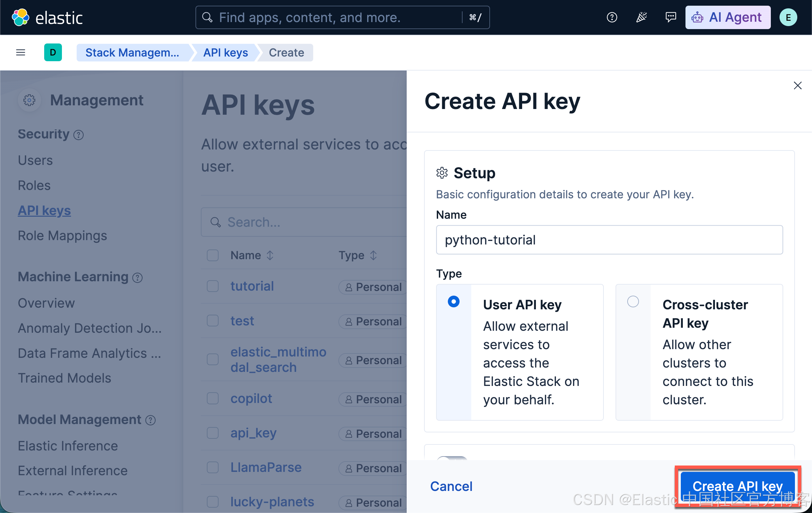This screenshot has width=812, height=513.
Task: Open the elastic_multimodal_search API key
Action: click(278, 360)
